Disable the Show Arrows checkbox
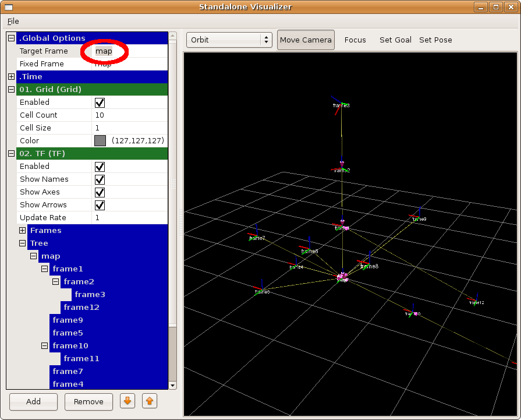Viewport: 521px width, 420px height. pyautogui.click(x=100, y=205)
